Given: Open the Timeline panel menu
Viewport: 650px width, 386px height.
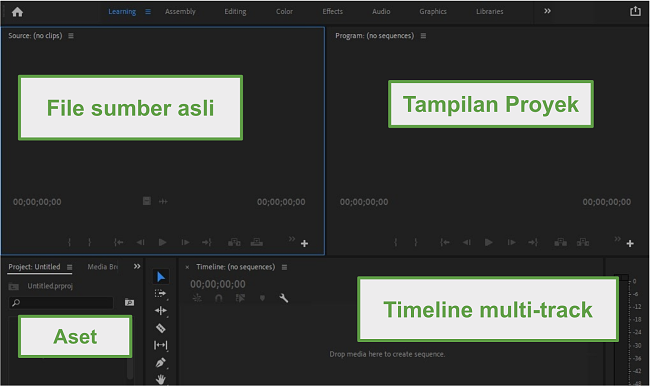Looking at the screenshot, I should [x=284, y=267].
